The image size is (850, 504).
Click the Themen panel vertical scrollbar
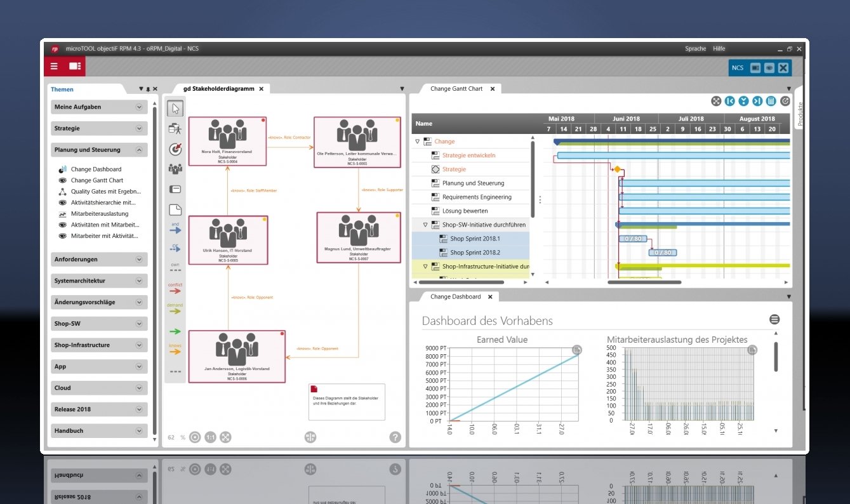[x=154, y=270]
